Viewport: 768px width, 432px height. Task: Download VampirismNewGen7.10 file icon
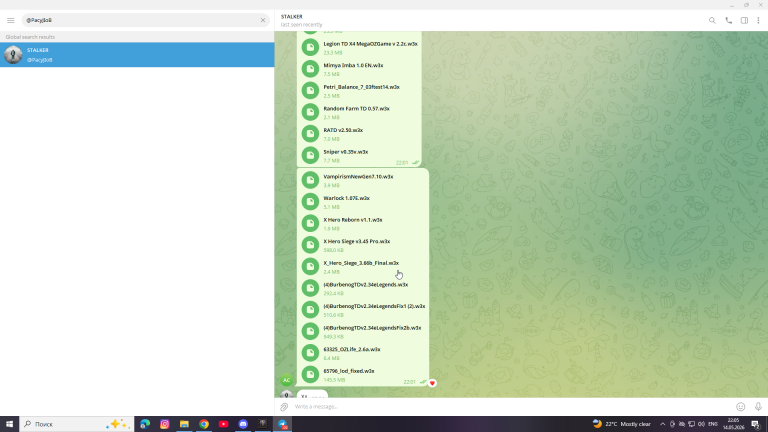(310, 180)
